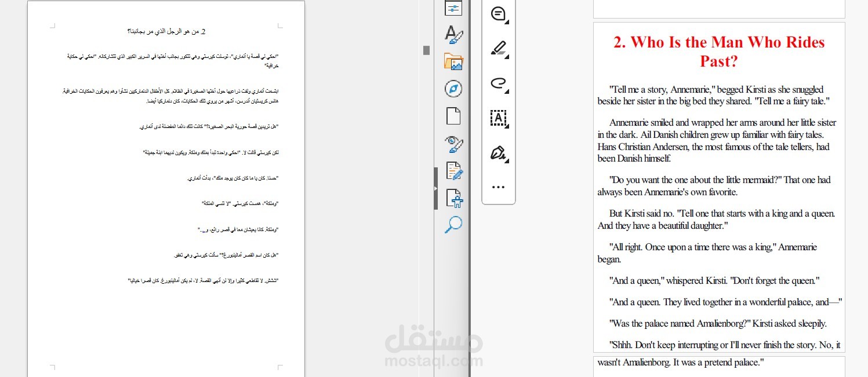Image resolution: width=868 pixels, height=377 pixels.
Task: Collapse the sidebar using the small arrow handle
Action: (x=435, y=189)
